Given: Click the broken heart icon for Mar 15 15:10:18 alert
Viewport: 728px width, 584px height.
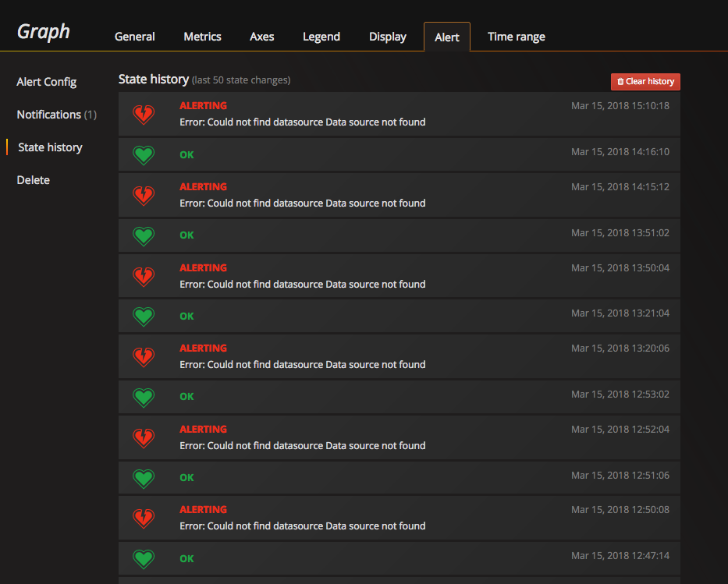Looking at the screenshot, I should point(144,114).
